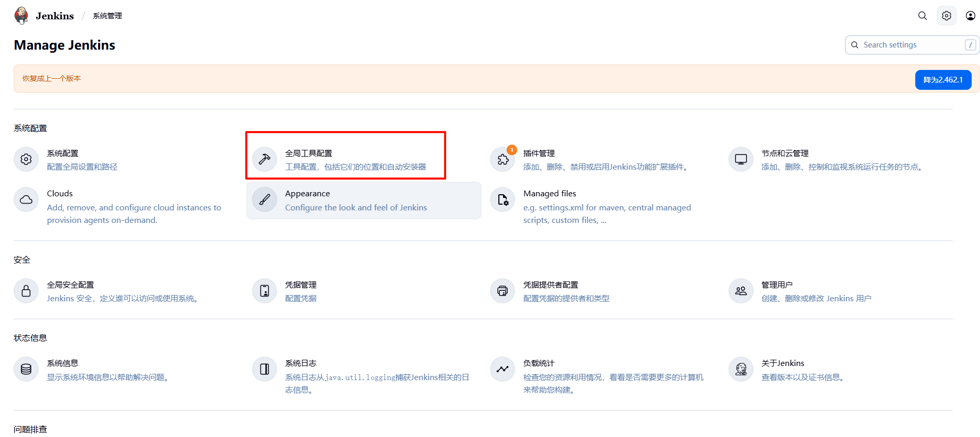
Task: Click the magnifier inside Search settings box
Action: 855,45
